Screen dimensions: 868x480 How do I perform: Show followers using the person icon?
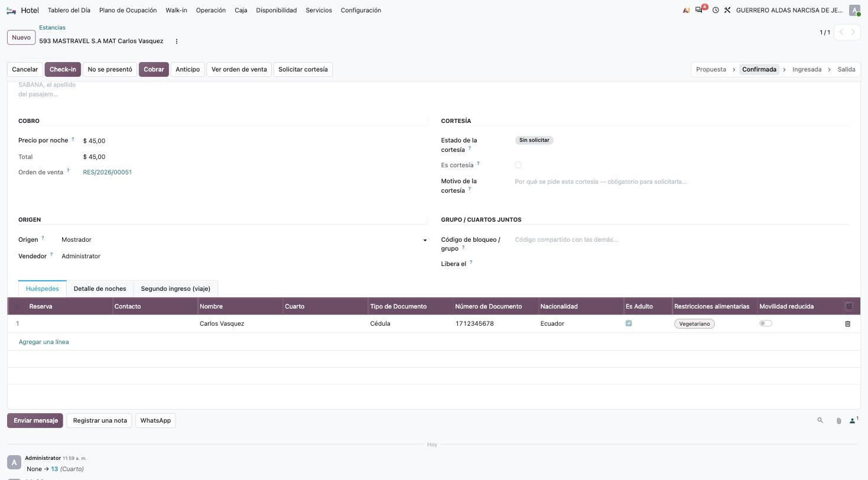coord(854,420)
